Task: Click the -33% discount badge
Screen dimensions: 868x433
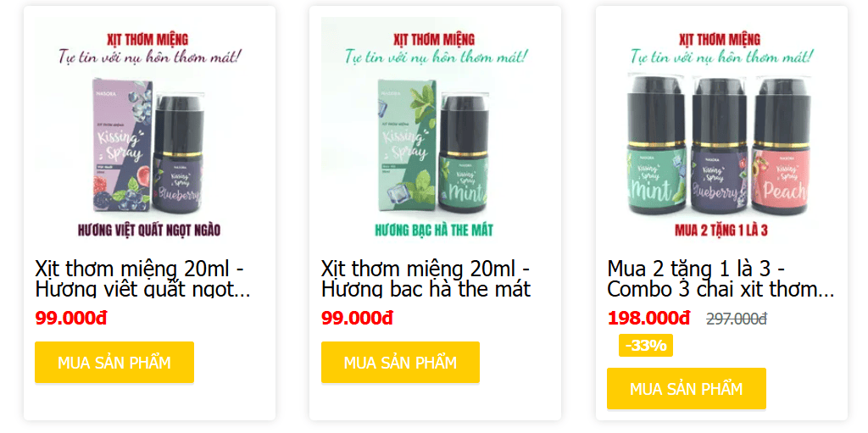Action: click(x=645, y=346)
